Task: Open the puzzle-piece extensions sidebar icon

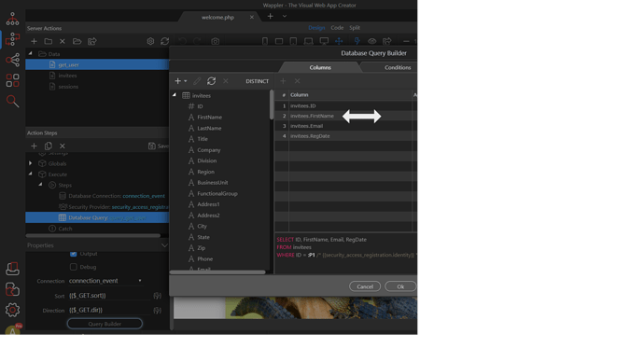Action: pos(12,289)
